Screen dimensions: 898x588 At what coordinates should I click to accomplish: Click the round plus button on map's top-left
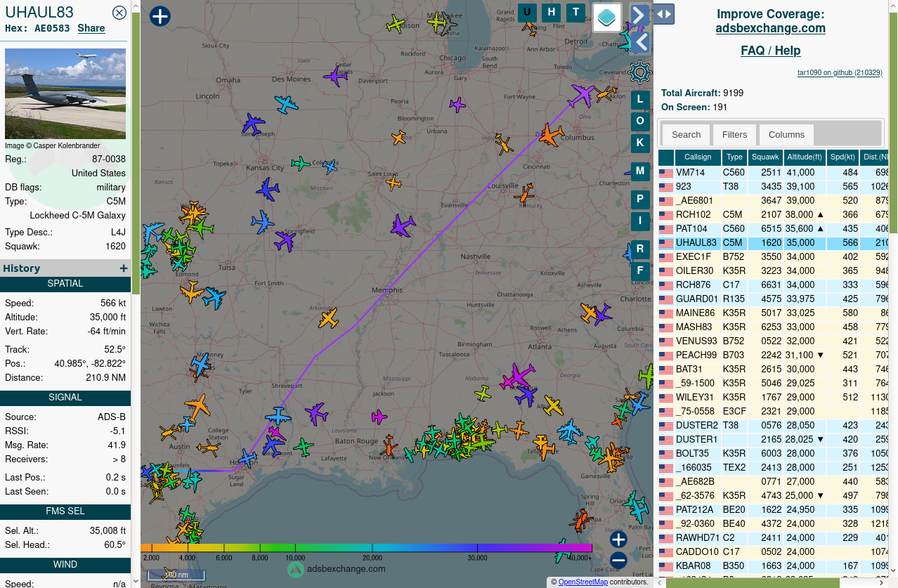(x=160, y=16)
